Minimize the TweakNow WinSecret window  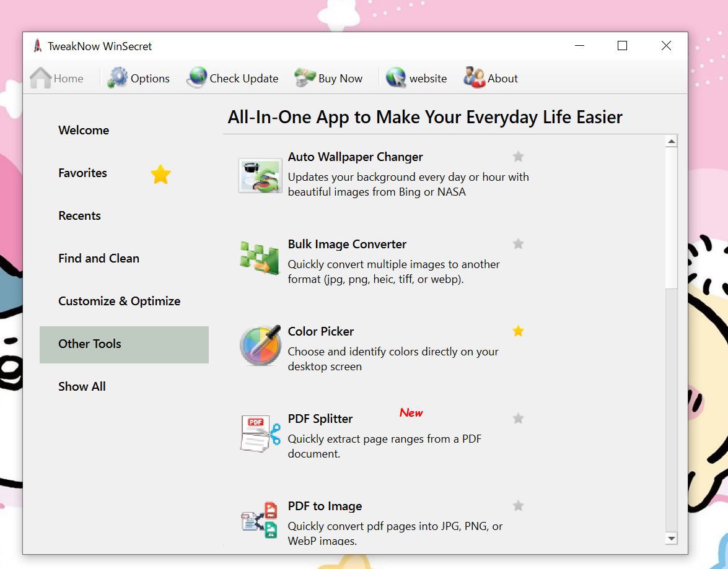pos(579,45)
